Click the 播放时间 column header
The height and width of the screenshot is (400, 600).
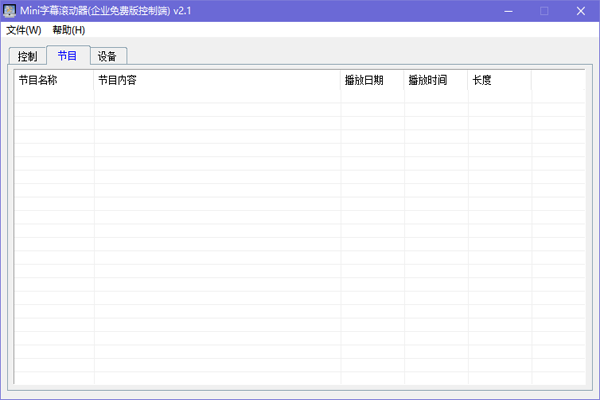click(436, 80)
